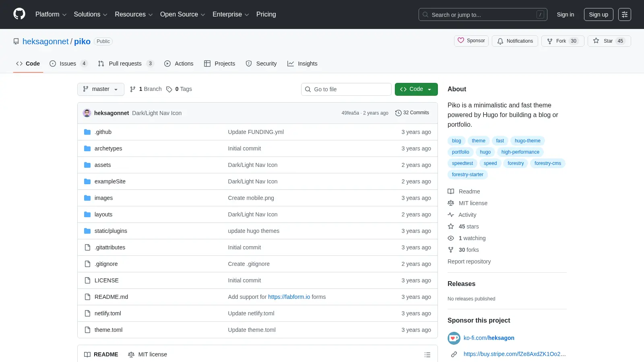Open the ko-fi.com/heksagon sponsor link
The image size is (644, 362).
489,338
